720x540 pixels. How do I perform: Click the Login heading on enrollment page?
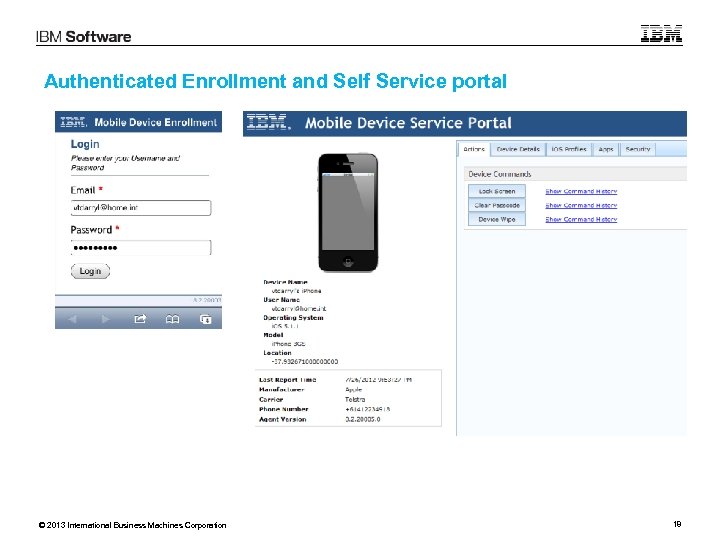[84, 144]
